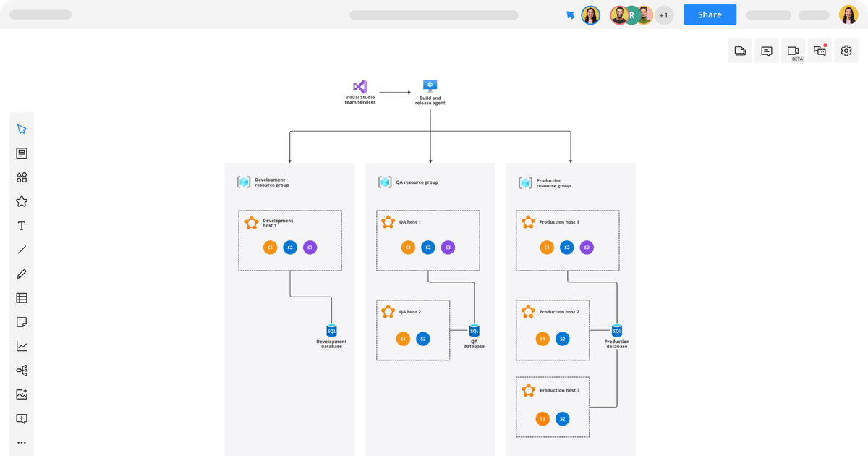Open the image upload tool

point(22,394)
